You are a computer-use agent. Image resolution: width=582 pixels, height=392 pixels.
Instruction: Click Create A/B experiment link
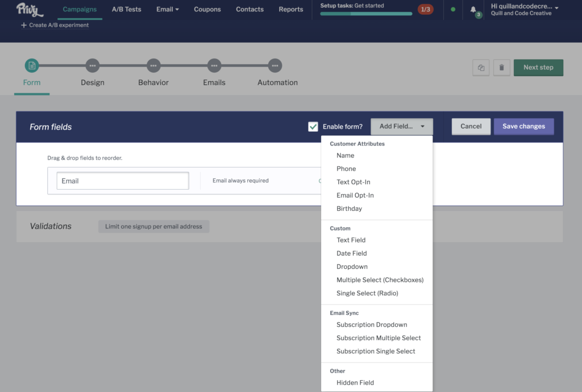(x=55, y=25)
